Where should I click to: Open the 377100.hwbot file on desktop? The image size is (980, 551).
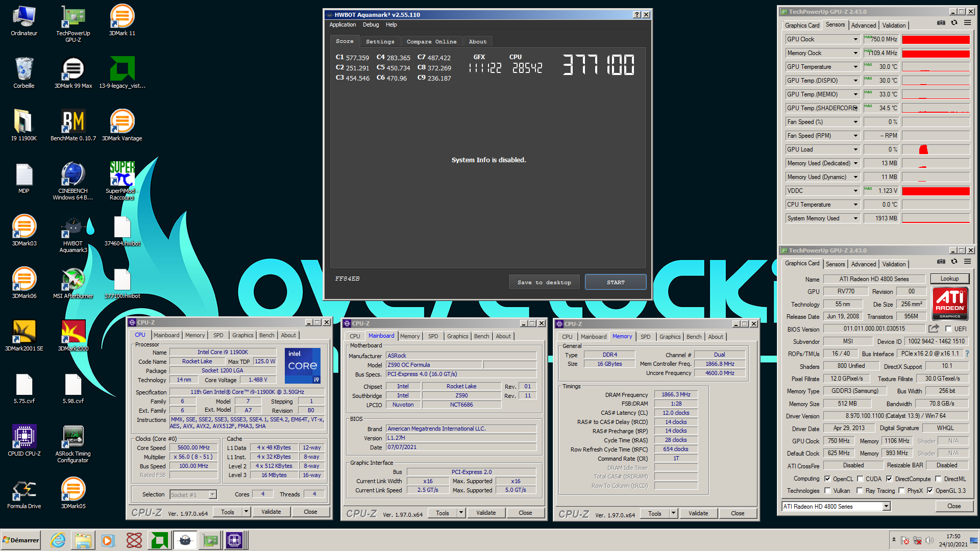coord(122,283)
